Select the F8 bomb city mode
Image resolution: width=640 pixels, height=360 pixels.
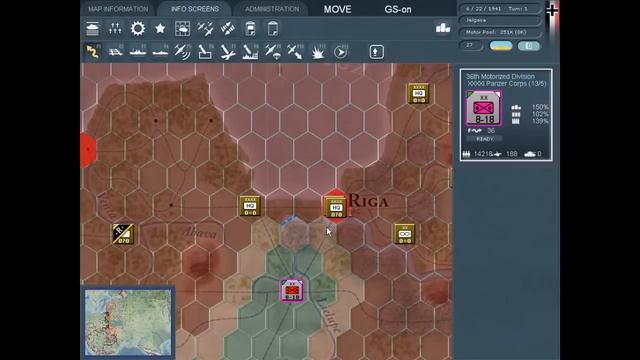coord(250,52)
